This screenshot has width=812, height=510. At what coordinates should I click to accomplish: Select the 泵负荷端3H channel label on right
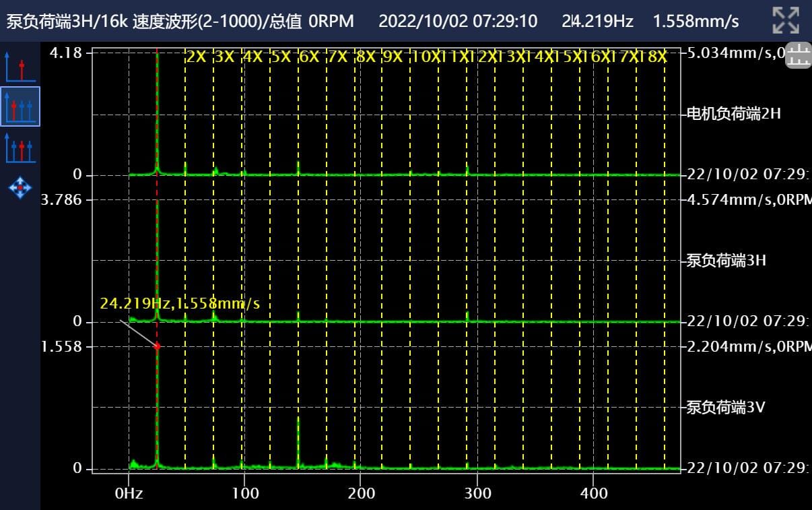726,261
